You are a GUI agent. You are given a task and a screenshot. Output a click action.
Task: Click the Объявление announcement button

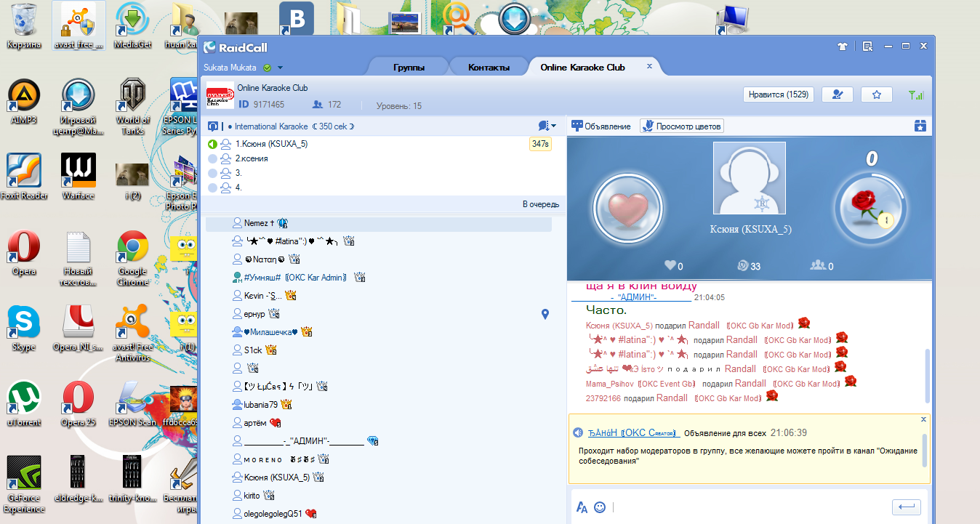click(601, 126)
